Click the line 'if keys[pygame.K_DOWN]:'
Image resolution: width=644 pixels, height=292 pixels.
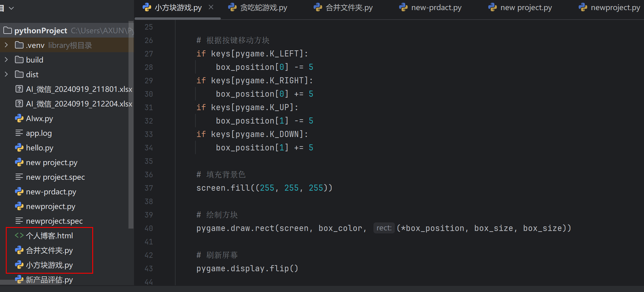pos(253,134)
